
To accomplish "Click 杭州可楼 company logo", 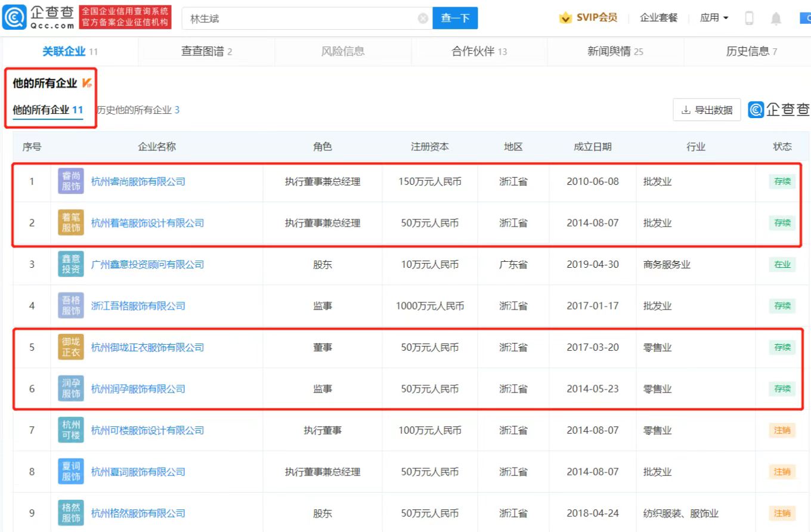I will coord(71,430).
